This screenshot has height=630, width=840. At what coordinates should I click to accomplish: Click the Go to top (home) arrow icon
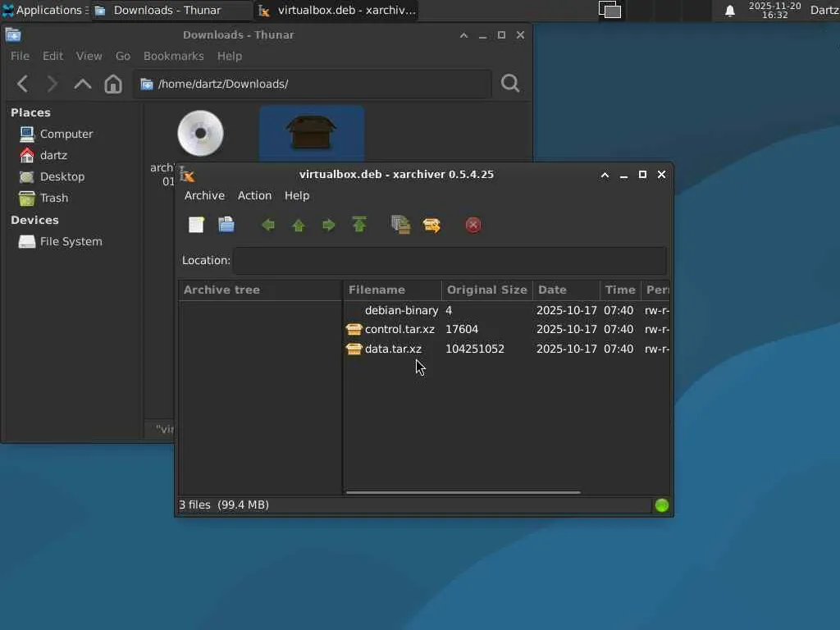(359, 225)
